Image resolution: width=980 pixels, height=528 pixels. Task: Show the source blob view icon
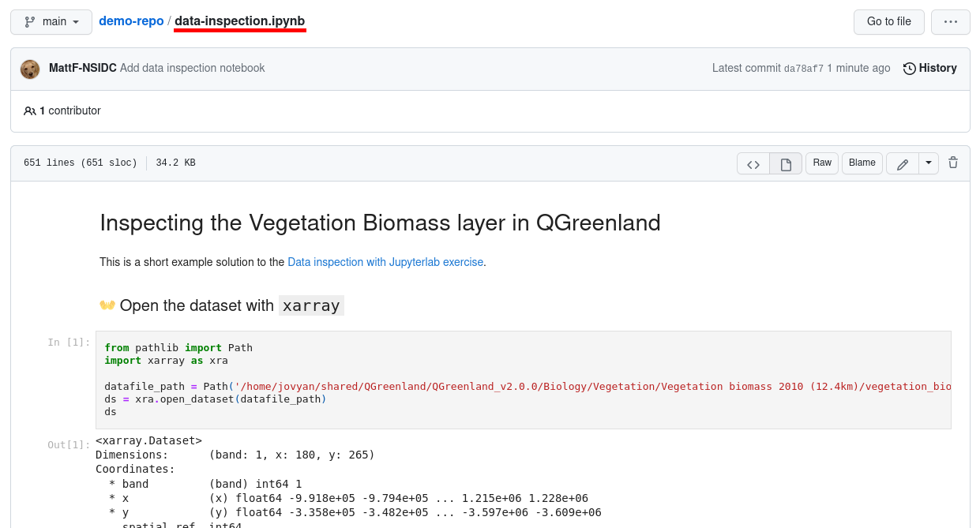(753, 163)
